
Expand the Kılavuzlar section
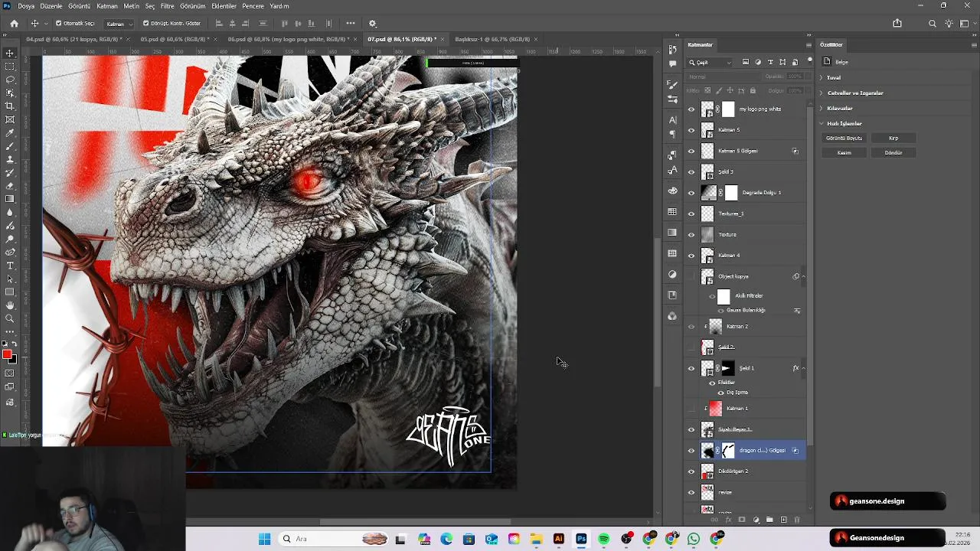(821, 108)
